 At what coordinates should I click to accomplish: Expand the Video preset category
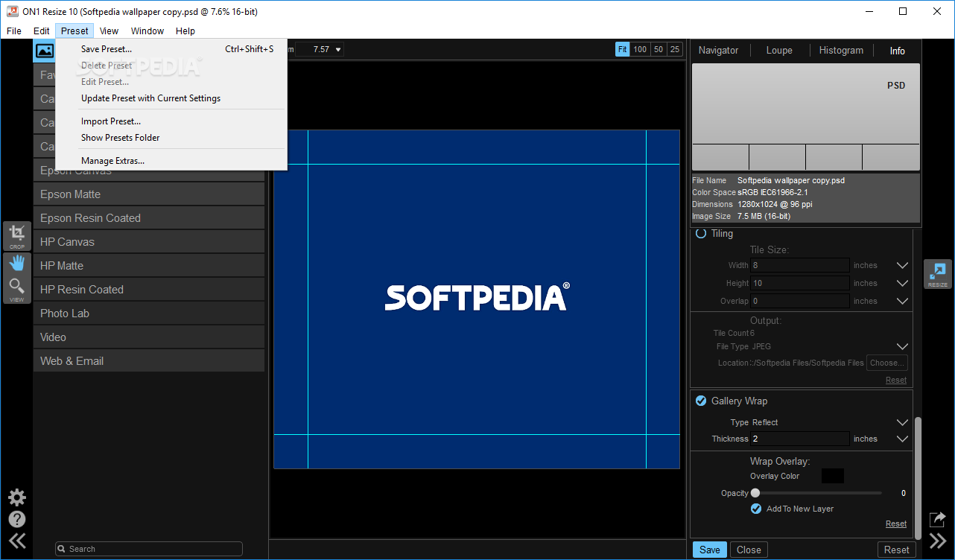pyautogui.click(x=149, y=337)
